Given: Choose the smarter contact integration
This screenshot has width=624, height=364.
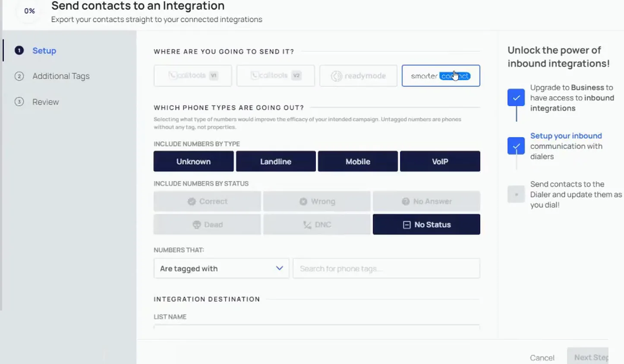Looking at the screenshot, I should (x=441, y=75).
